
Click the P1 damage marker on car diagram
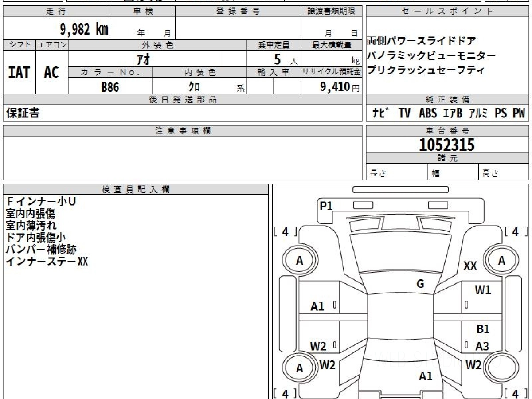[326, 206]
